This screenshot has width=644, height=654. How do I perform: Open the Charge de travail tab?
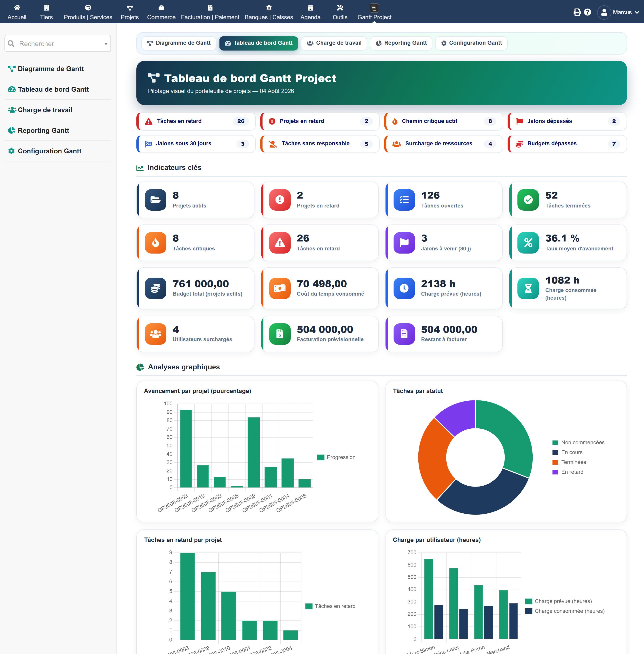click(334, 43)
